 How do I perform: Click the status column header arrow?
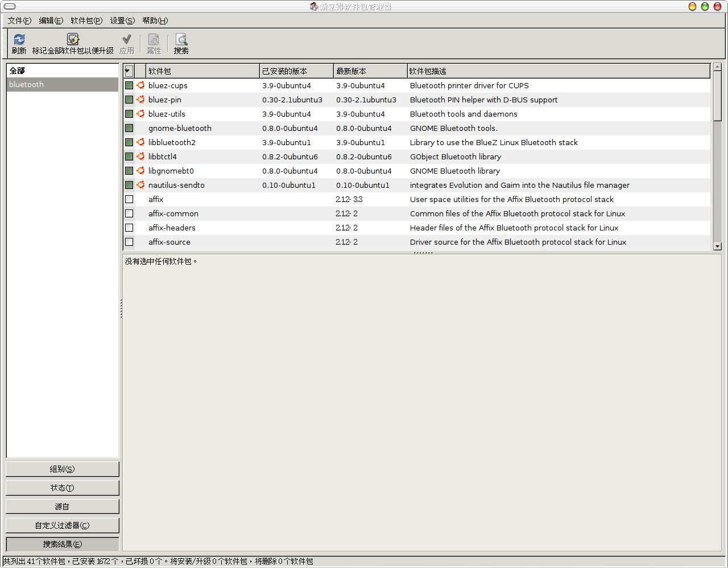click(x=129, y=71)
